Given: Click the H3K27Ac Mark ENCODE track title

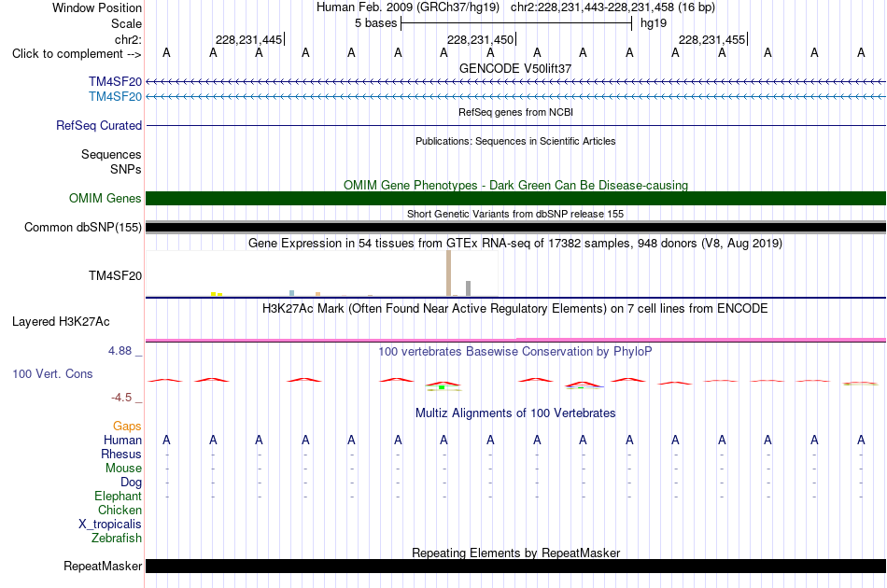Looking at the screenshot, I should click(515, 309).
